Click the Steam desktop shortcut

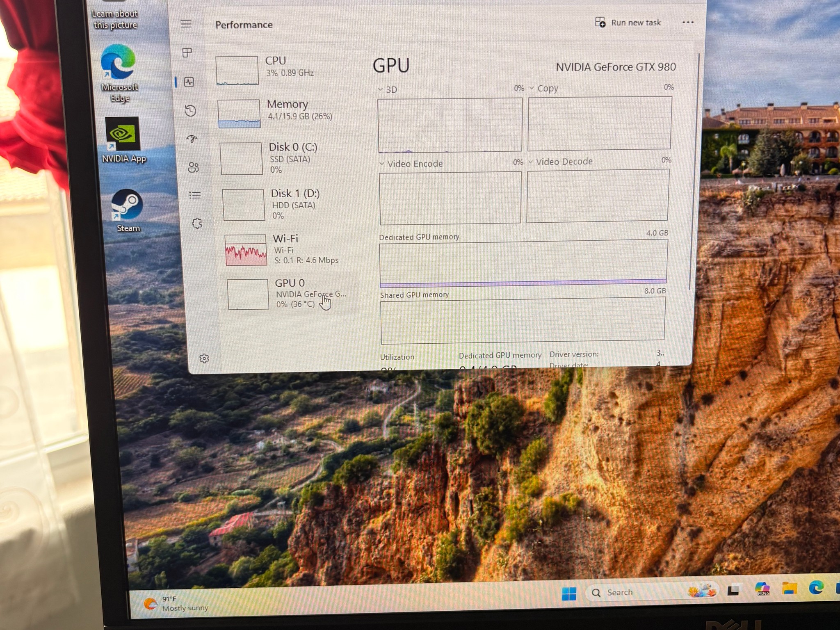[x=128, y=211]
